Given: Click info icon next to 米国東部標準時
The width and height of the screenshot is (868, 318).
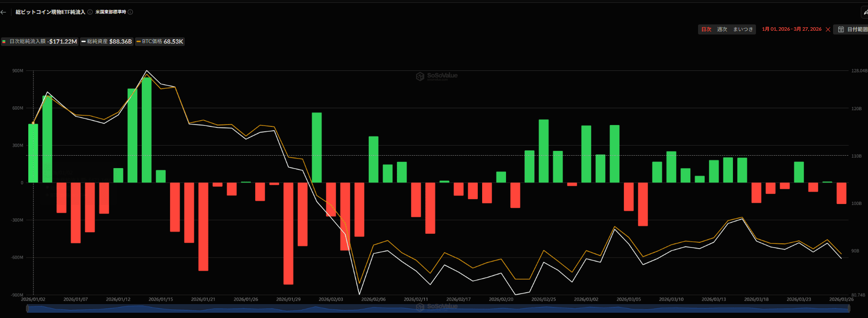Looking at the screenshot, I should tap(130, 12).
